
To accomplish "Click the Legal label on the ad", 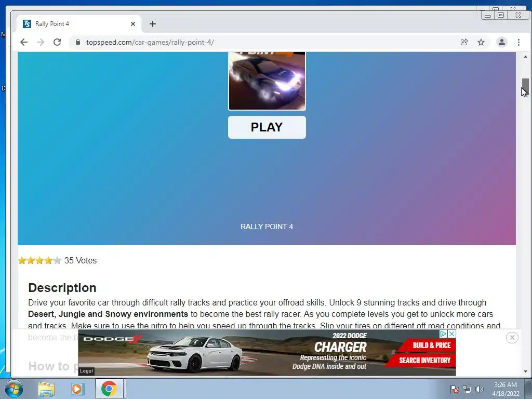I will click(x=86, y=371).
